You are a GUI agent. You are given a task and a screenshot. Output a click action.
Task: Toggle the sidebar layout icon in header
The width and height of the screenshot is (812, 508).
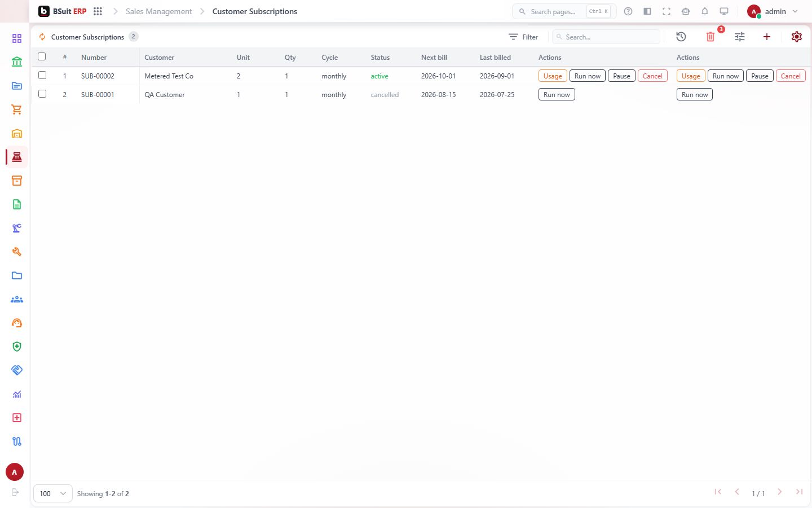point(647,11)
